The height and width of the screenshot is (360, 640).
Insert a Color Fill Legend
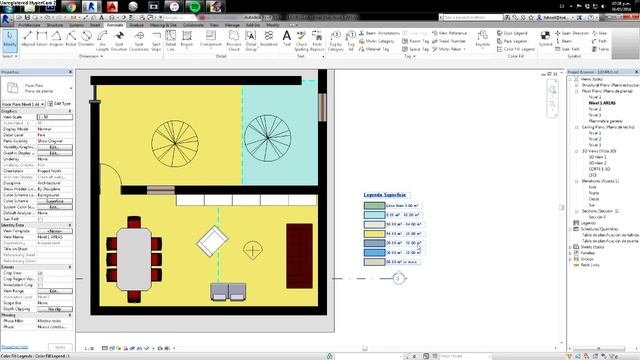516,49
